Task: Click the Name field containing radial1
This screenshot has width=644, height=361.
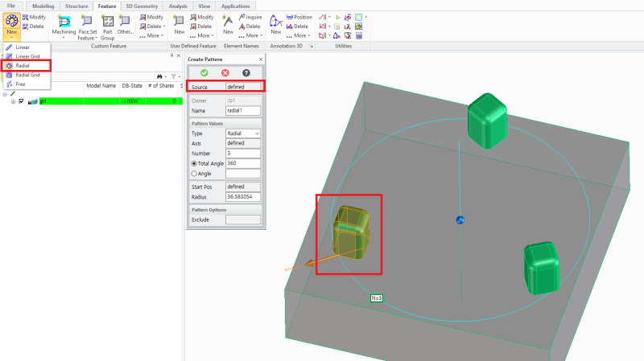Action: point(243,111)
